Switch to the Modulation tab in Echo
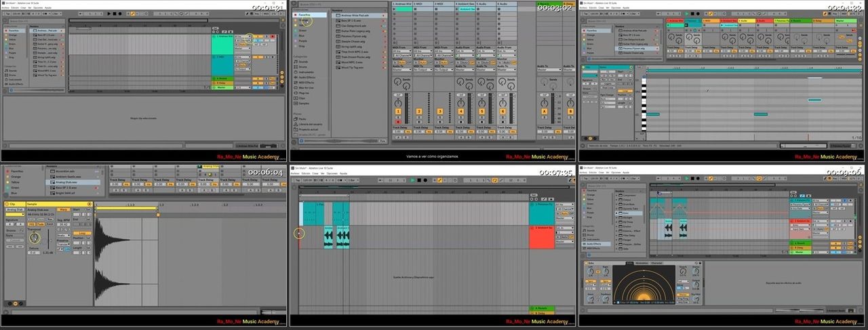 click(x=643, y=262)
